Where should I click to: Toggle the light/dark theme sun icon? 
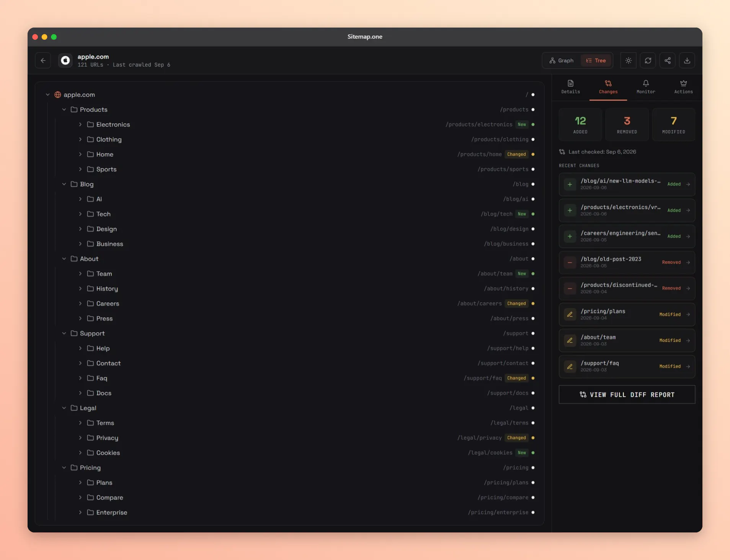628,60
